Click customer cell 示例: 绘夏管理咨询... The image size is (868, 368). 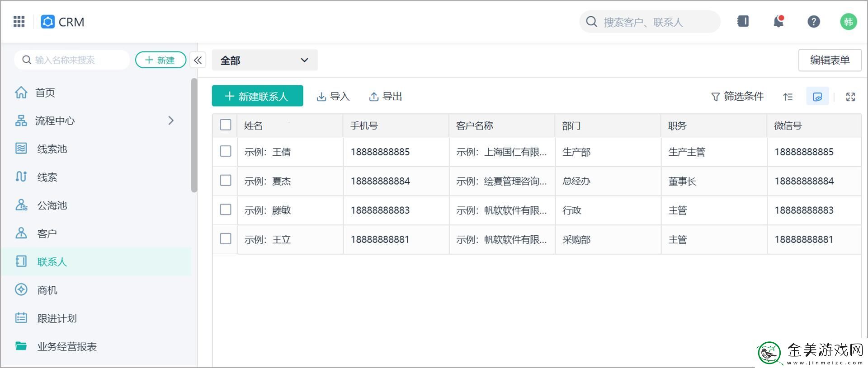point(501,181)
